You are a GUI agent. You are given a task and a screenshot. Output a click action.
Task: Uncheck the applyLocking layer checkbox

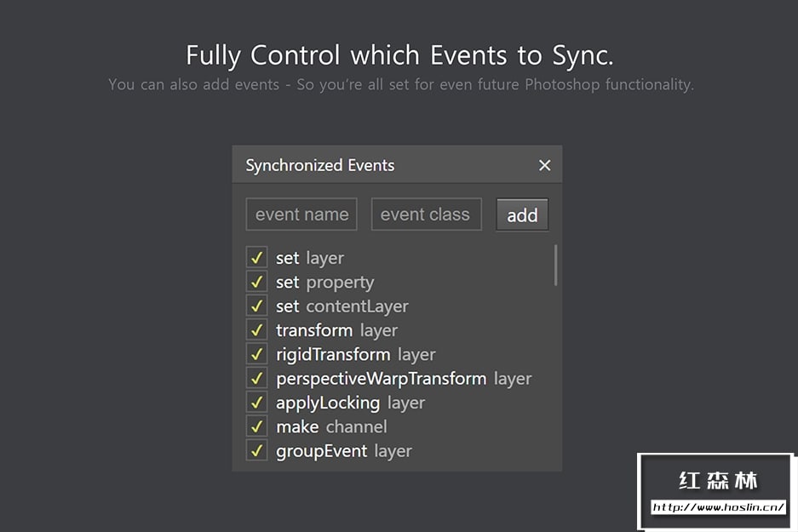click(256, 403)
